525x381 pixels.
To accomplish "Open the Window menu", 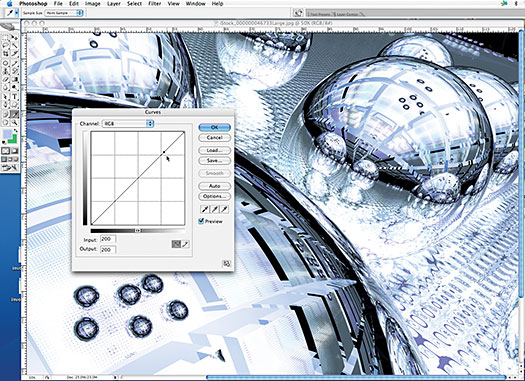I will 196,4.
